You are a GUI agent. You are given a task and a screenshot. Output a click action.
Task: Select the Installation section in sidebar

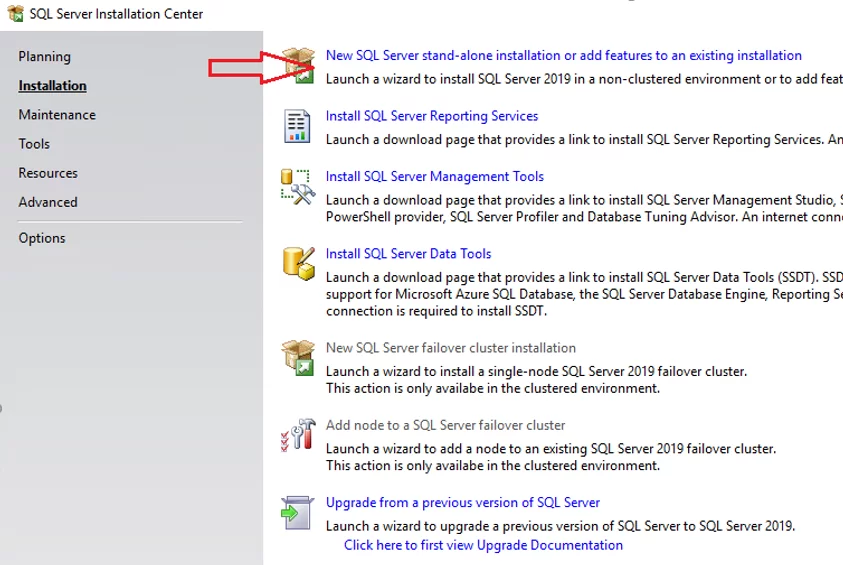(52, 85)
